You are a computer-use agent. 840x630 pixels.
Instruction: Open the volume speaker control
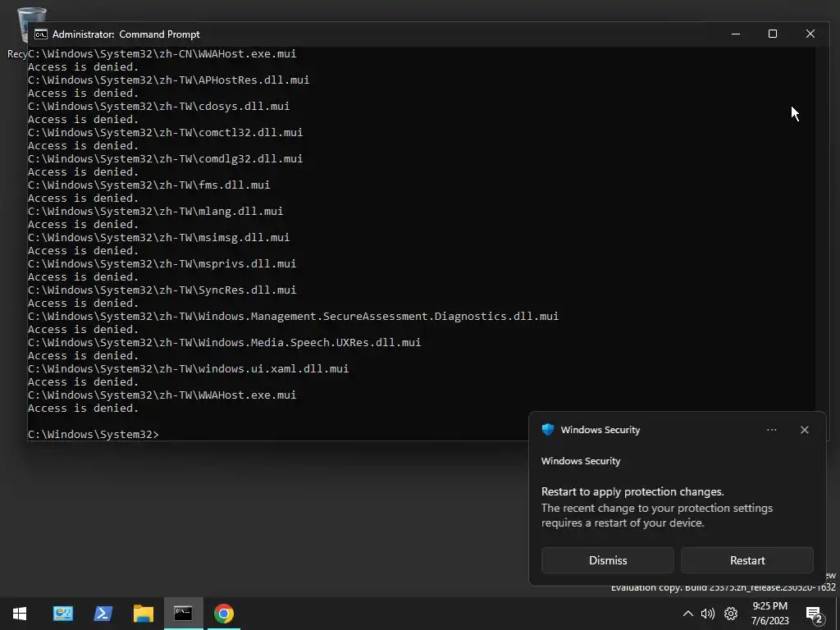point(708,614)
